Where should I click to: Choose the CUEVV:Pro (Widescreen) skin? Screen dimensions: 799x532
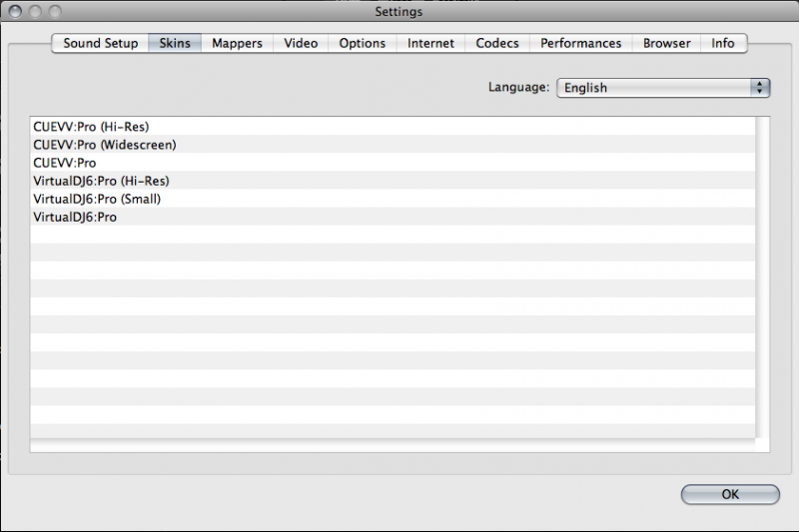click(x=104, y=145)
